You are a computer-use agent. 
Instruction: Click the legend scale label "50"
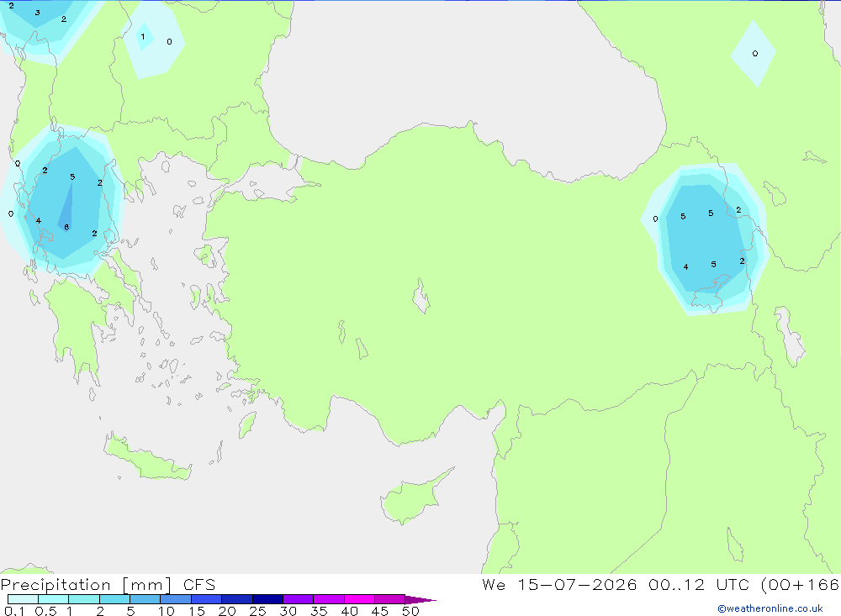[410, 611]
